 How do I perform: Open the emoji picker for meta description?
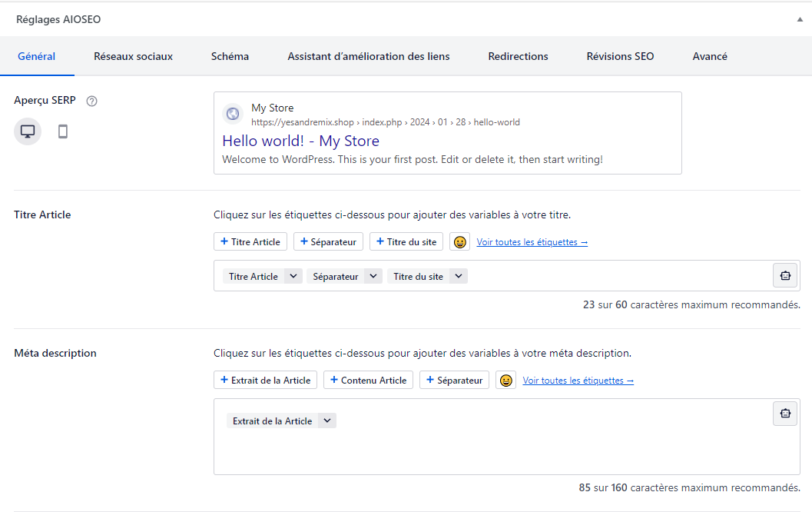(x=505, y=379)
